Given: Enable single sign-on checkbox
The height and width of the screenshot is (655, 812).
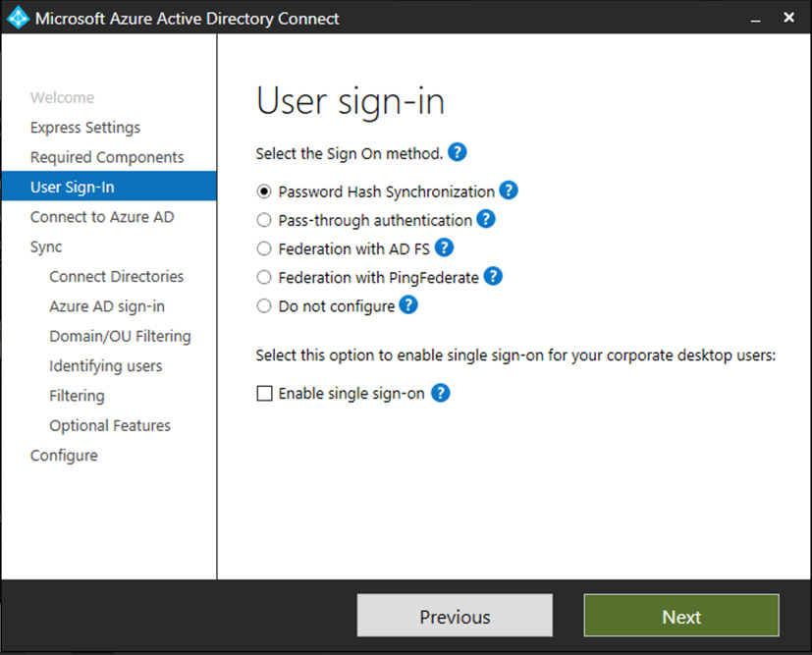Looking at the screenshot, I should [x=264, y=394].
